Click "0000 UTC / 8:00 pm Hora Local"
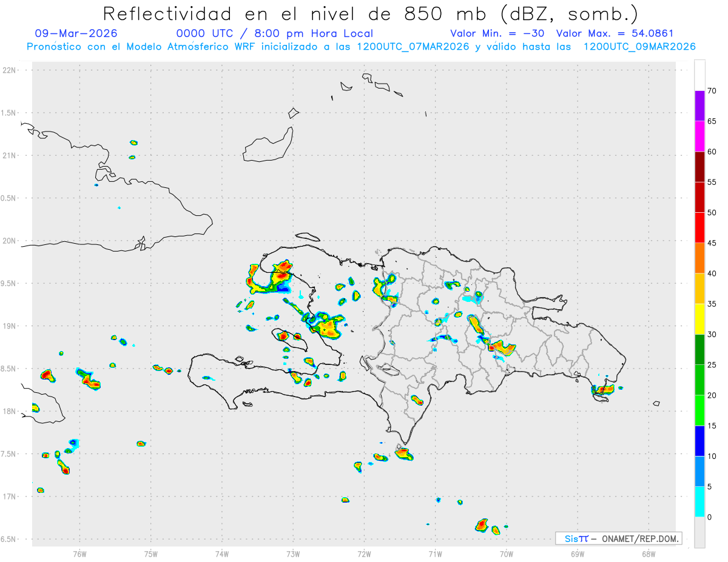Viewport: 728px width, 562px height. 275,33
